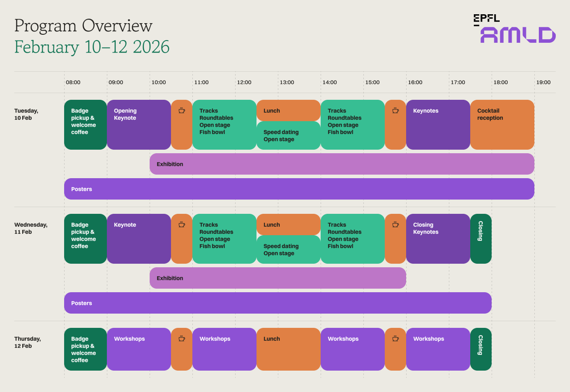Click the 13:00 time label
This screenshot has height=392, width=570.
pos(287,82)
